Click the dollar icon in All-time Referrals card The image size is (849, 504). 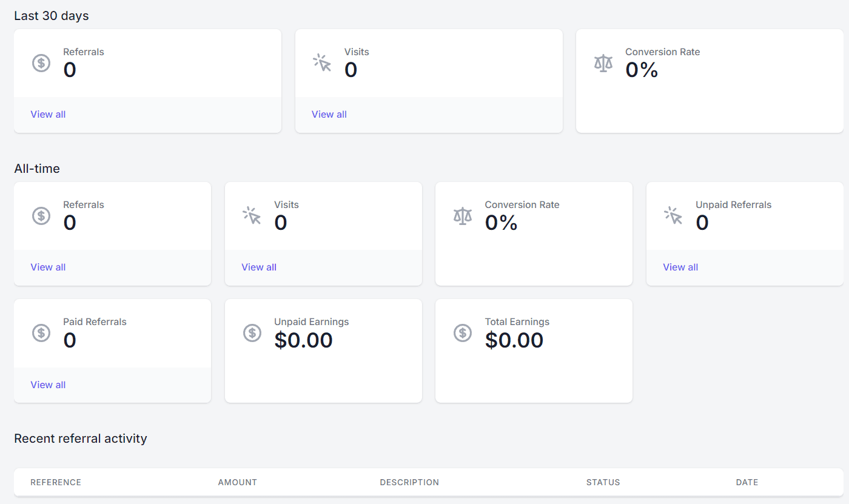[x=41, y=216]
